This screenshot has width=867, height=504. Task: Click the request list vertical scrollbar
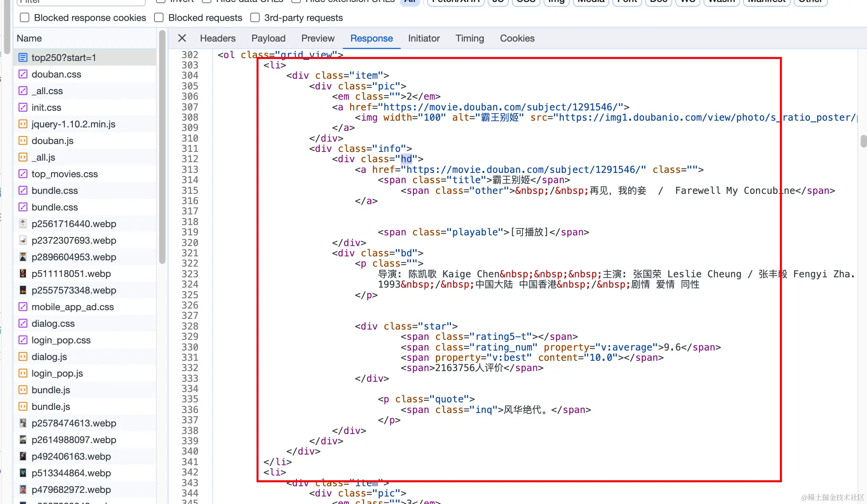162,147
